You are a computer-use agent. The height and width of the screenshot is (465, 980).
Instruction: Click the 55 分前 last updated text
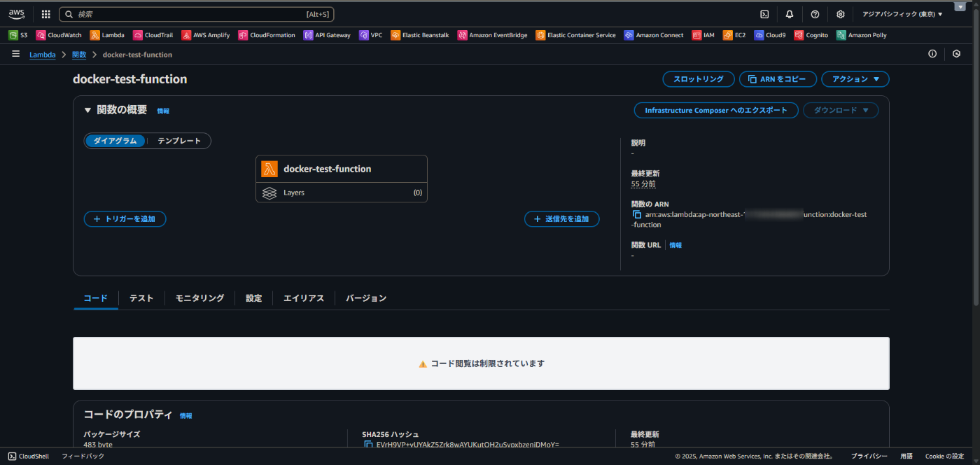pyautogui.click(x=643, y=184)
